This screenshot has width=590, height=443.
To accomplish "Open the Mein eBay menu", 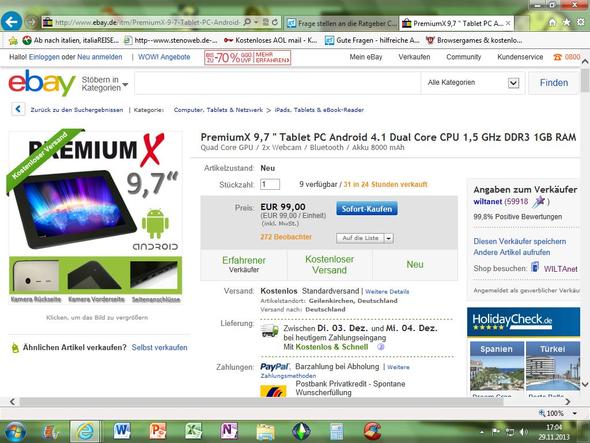I will coord(366,57).
